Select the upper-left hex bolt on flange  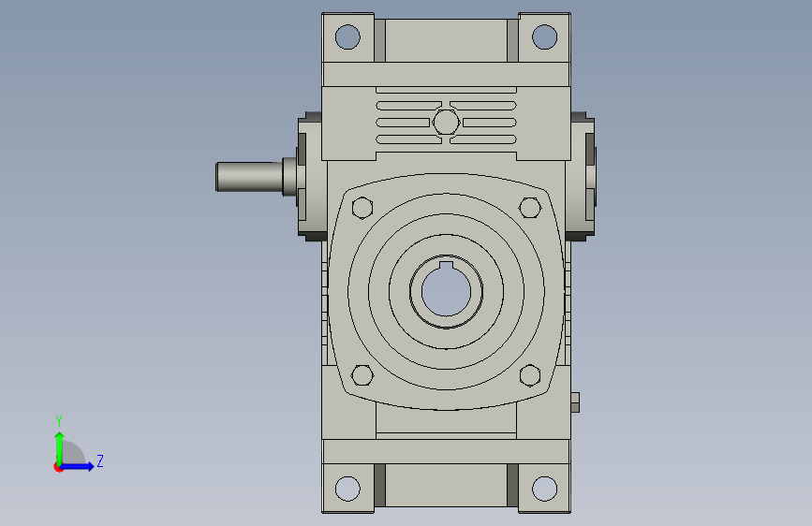(x=362, y=208)
